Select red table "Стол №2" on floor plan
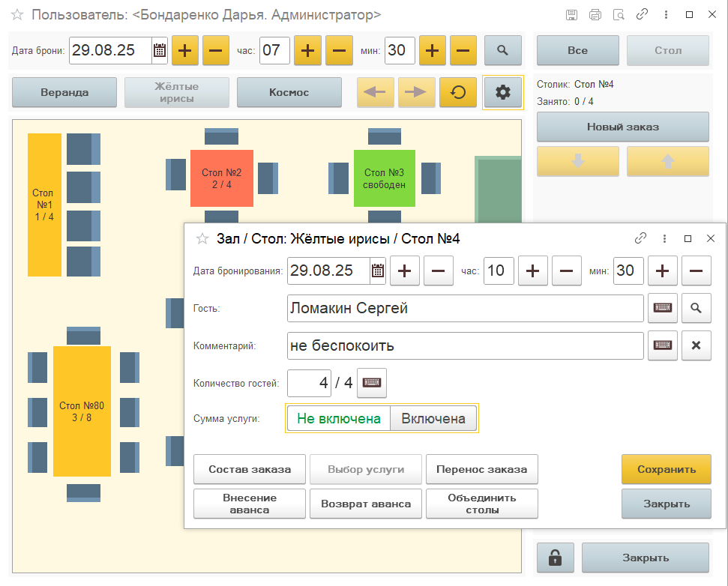Image resolution: width=728 pixels, height=586 pixels. click(x=221, y=178)
